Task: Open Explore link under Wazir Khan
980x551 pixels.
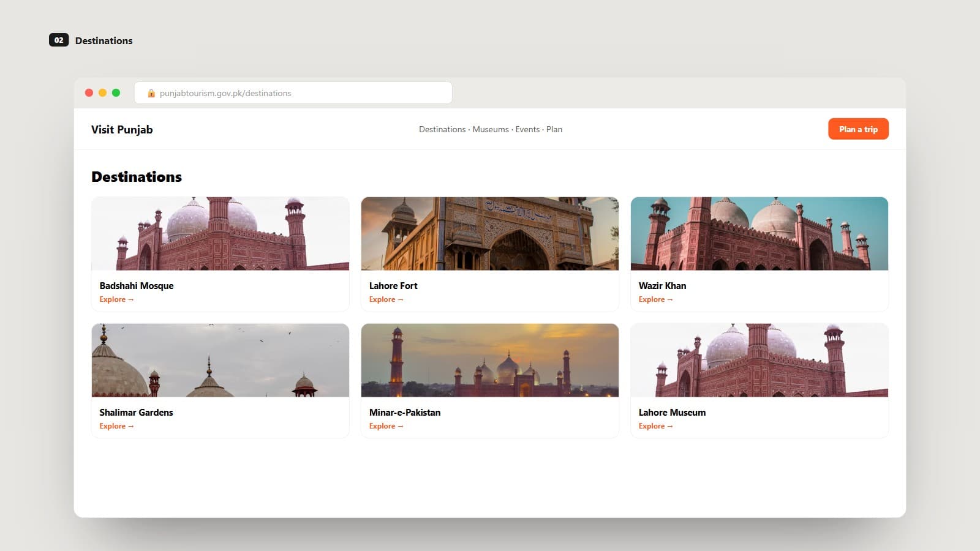Action: point(655,299)
